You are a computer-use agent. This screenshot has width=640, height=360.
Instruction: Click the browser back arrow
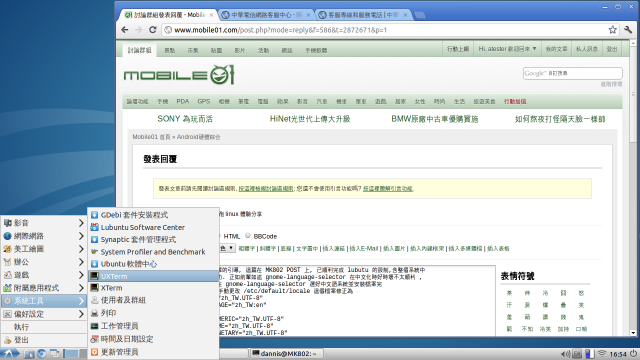click(125, 30)
